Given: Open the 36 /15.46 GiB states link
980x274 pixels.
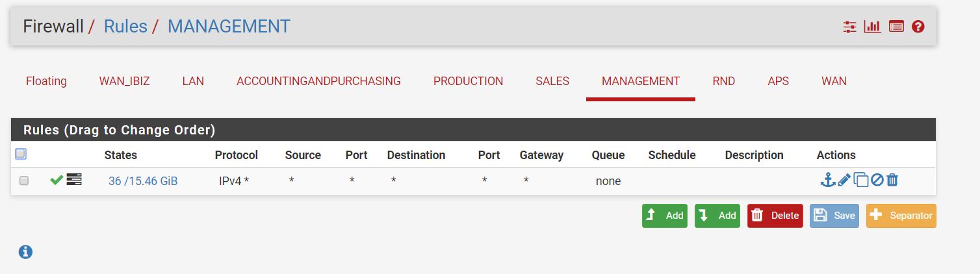Looking at the screenshot, I should pyautogui.click(x=143, y=181).
